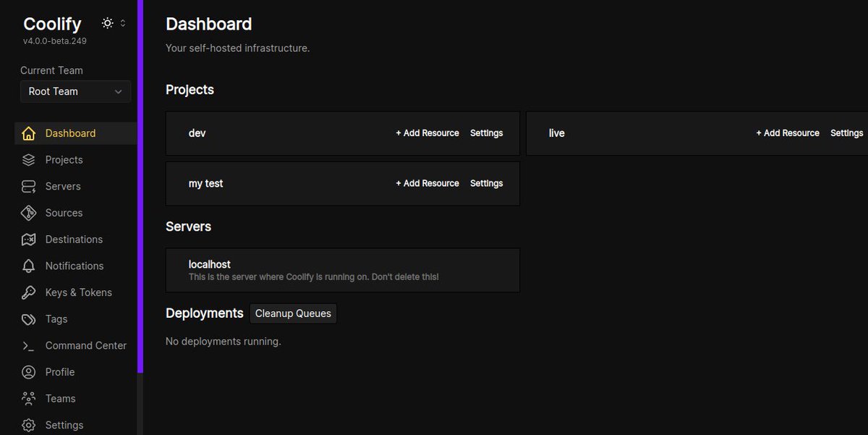Viewport: 868px width, 435px height.
Task: Select Destinations in the sidebar
Action: [75, 240]
